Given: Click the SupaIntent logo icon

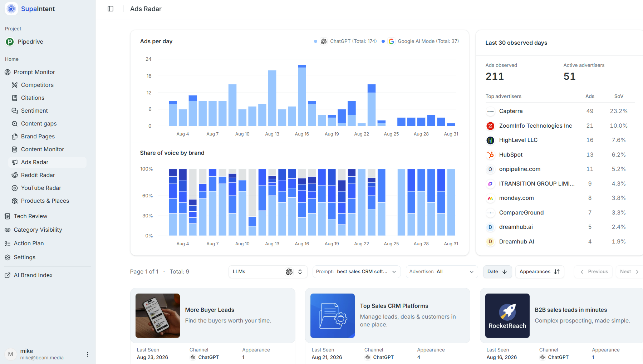Looking at the screenshot, I should (x=11, y=9).
